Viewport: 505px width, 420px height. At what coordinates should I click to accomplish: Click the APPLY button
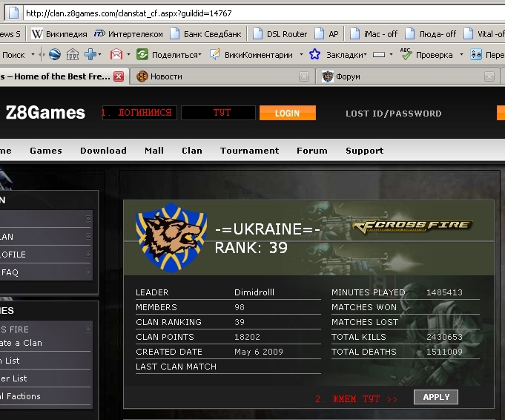[436, 397]
